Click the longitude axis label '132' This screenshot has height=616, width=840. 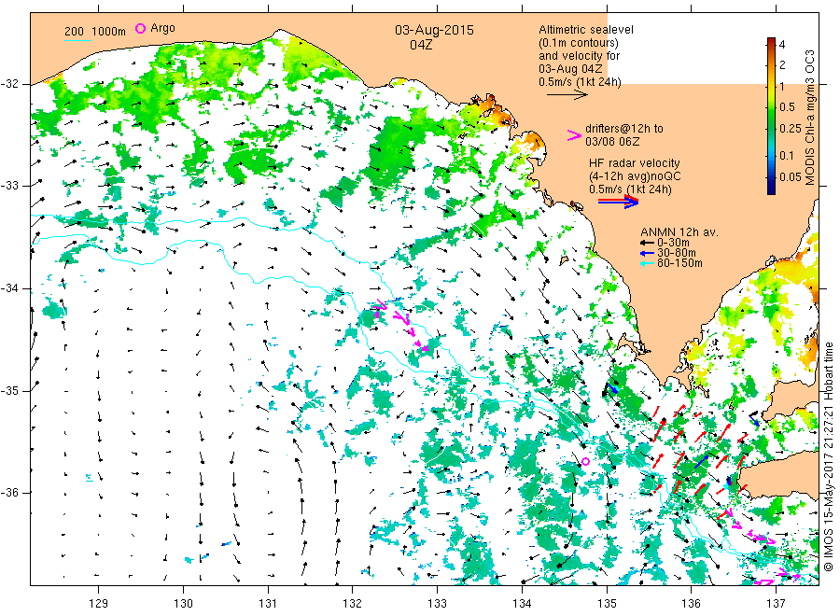click(x=353, y=604)
